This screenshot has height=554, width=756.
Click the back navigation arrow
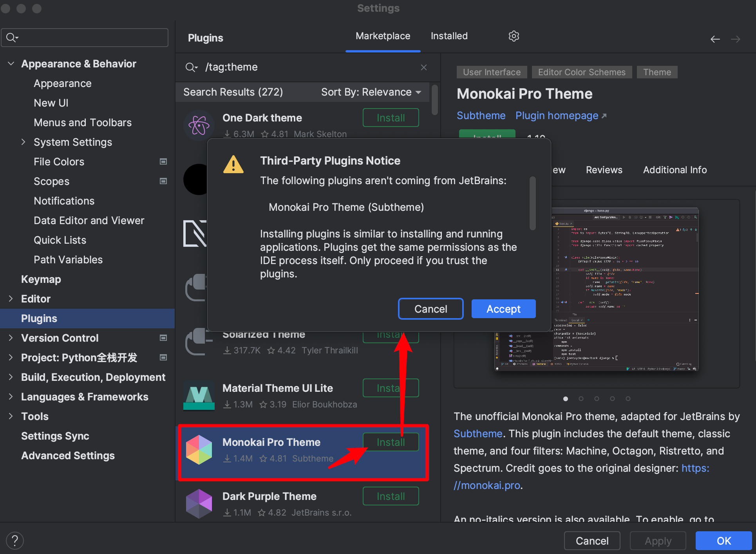[x=715, y=39]
